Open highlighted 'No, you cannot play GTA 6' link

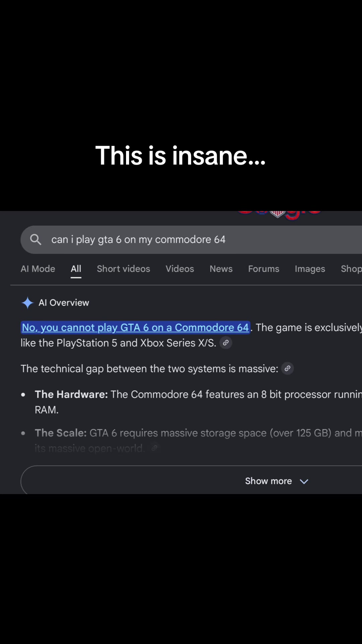pos(135,327)
